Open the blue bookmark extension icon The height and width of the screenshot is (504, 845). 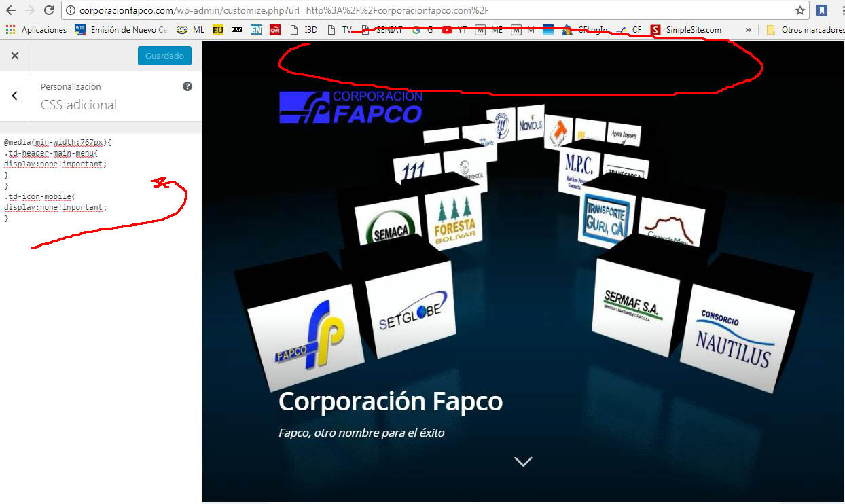[x=822, y=10]
